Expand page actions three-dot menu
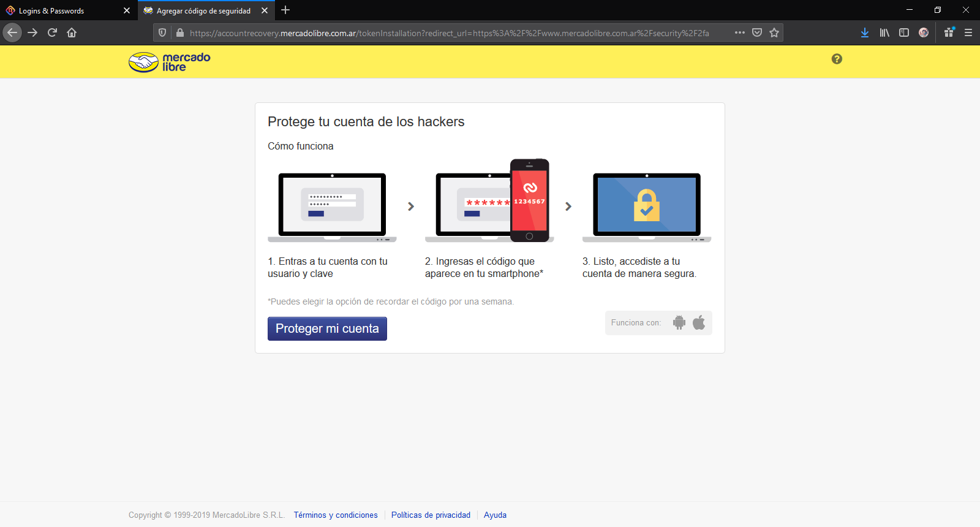The width and height of the screenshot is (980, 527). (740, 32)
